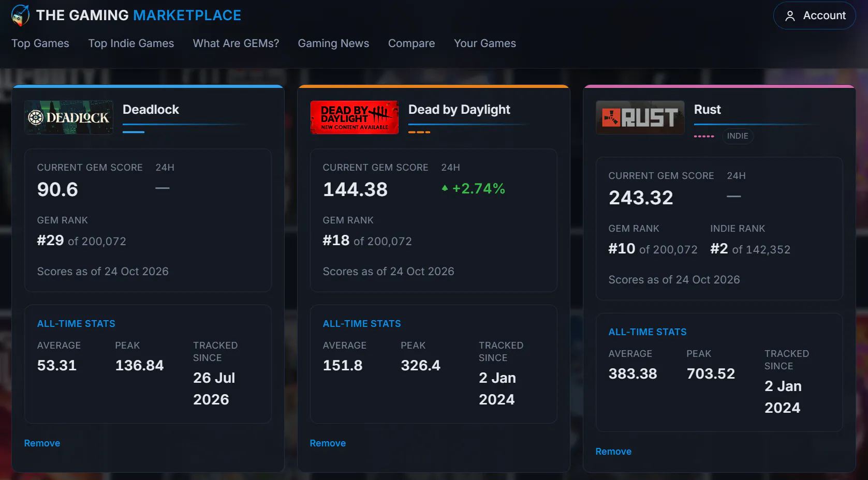Click ALL-TIME STATS heading in Deadlock card

click(76, 324)
